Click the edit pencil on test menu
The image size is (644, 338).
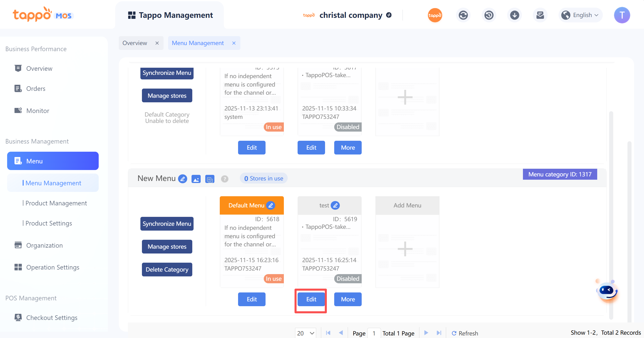pos(335,205)
